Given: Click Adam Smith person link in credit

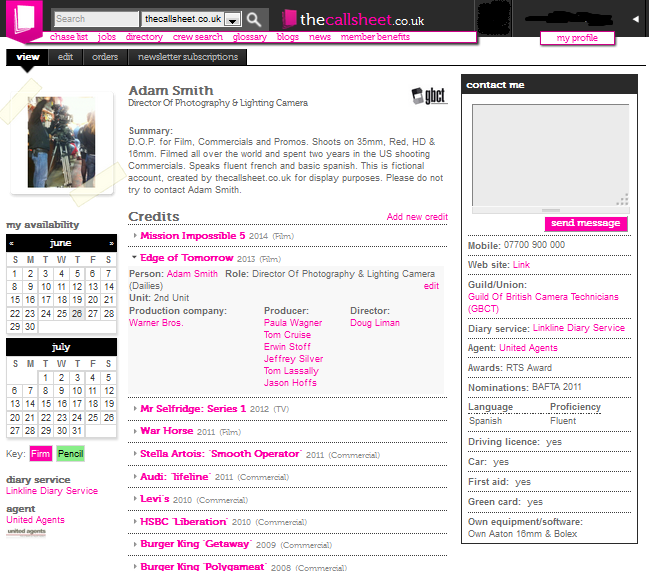Looking at the screenshot, I should point(192,274).
